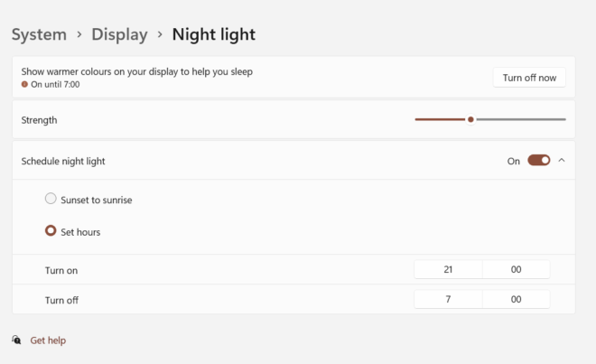Click the Strength slider thumb

point(470,119)
